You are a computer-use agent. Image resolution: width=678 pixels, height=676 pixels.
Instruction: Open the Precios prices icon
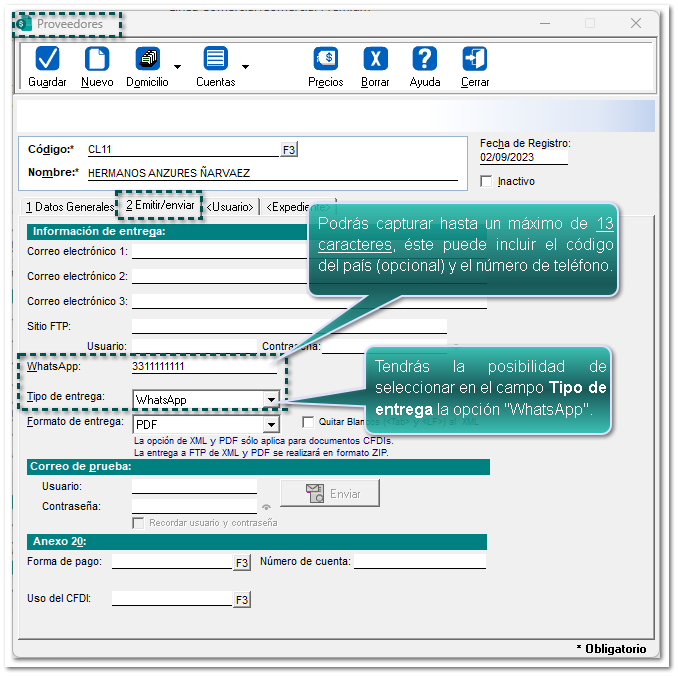click(325, 59)
